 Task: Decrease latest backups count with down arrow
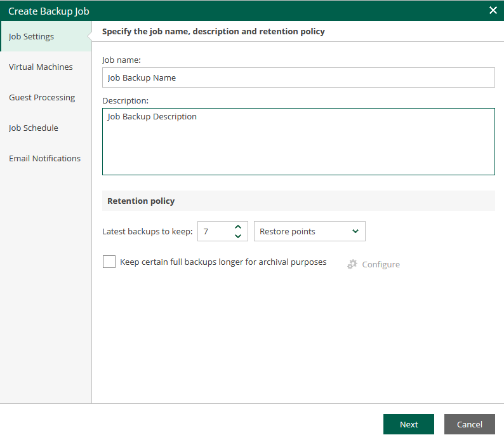(x=238, y=236)
